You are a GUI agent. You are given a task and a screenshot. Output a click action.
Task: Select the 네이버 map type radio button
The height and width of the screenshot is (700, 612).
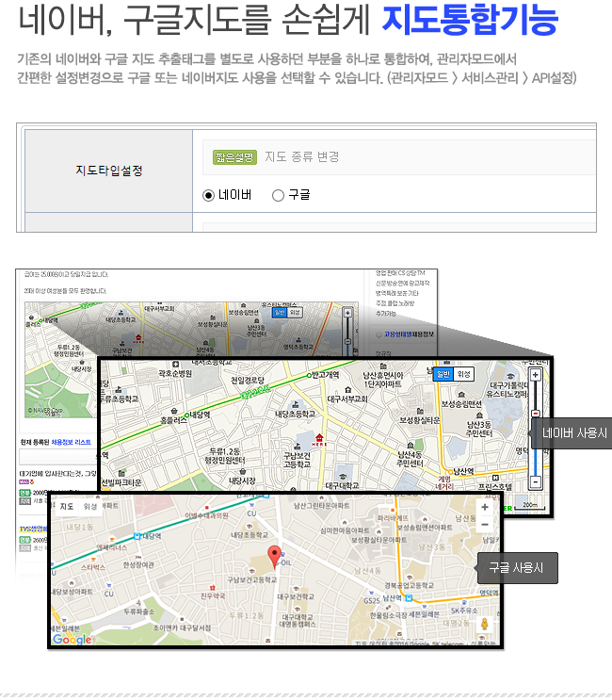208,196
